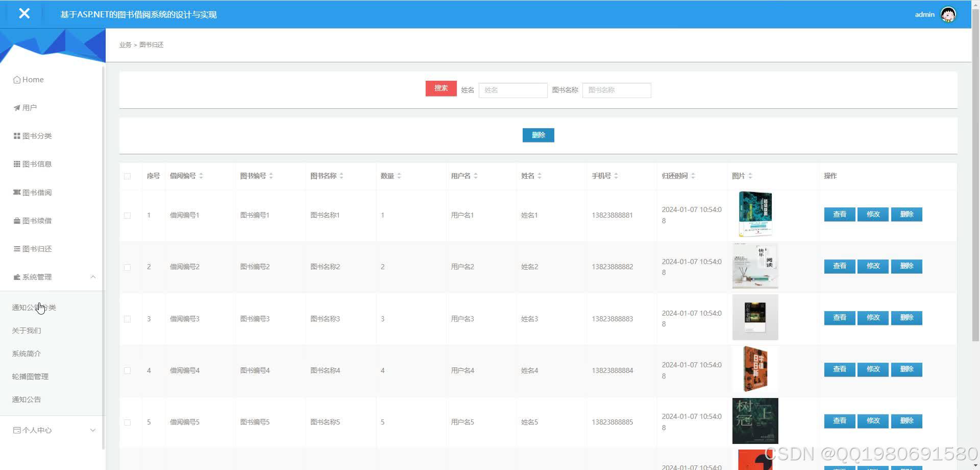This screenshot has height=470, width=980.
Task: Check the checkbox for row 3
Action: click(x=127, y=319)
